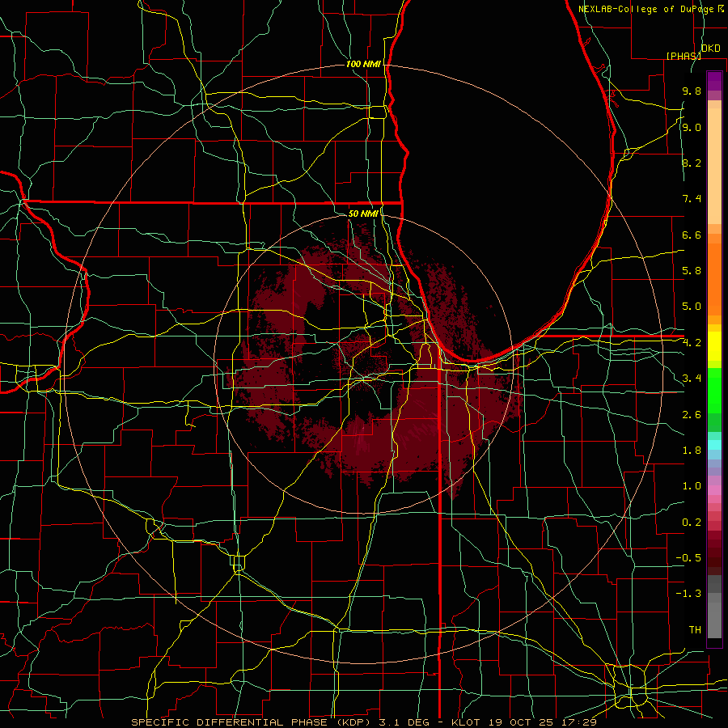Image resolution: width=728 pixels, height=728 pixels.
Task: Pick the bright green band near 3.4
Action: 714,391
